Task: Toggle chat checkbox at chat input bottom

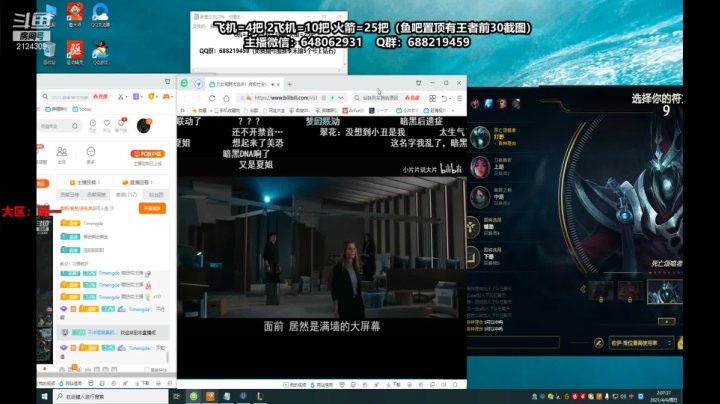Action: pyautogui.click(x=147, y=370)
